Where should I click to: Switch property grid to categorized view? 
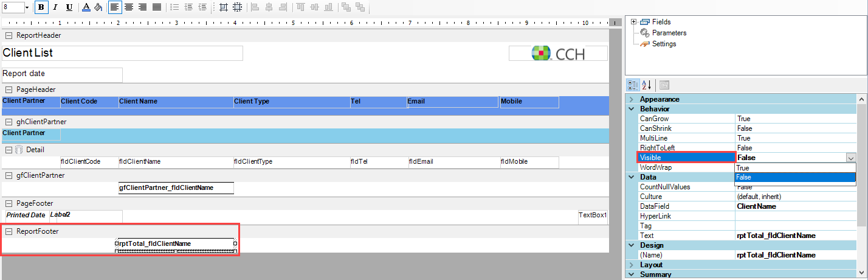pos(632,85)
